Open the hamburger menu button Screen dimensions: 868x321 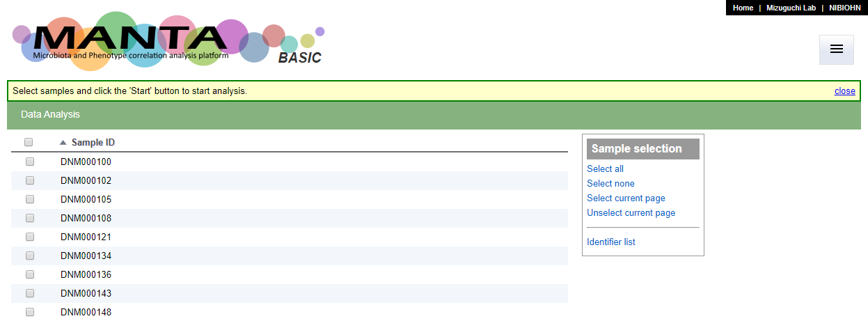click(x=837, y=49)
